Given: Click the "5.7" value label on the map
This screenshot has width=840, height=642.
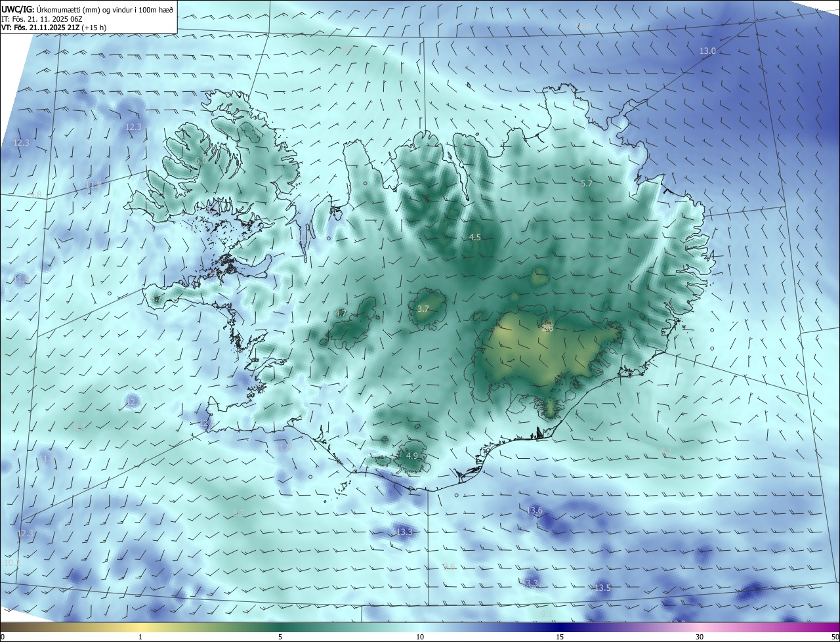Looking at the screenshot, I should (x=587, y=184).
